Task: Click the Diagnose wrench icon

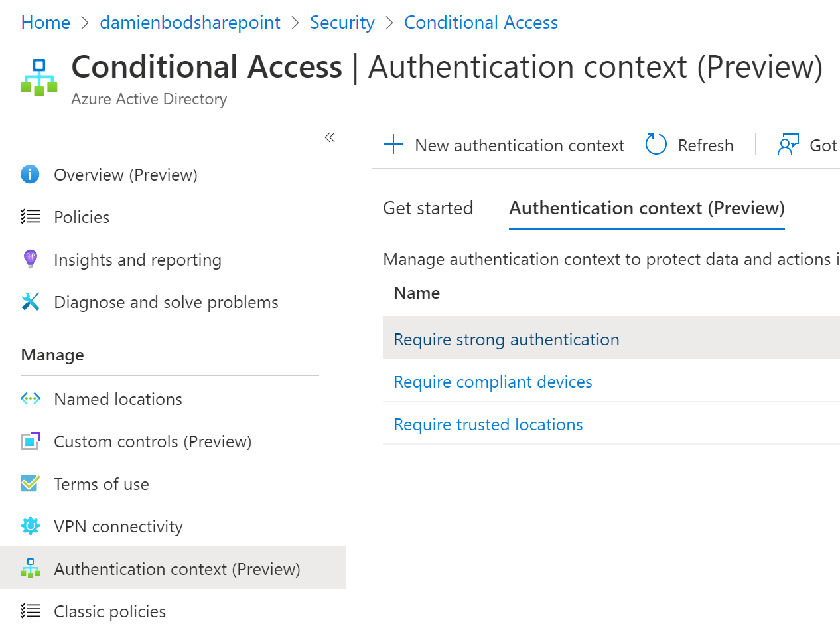Action: pyautogui.click(x=31, y=302)
